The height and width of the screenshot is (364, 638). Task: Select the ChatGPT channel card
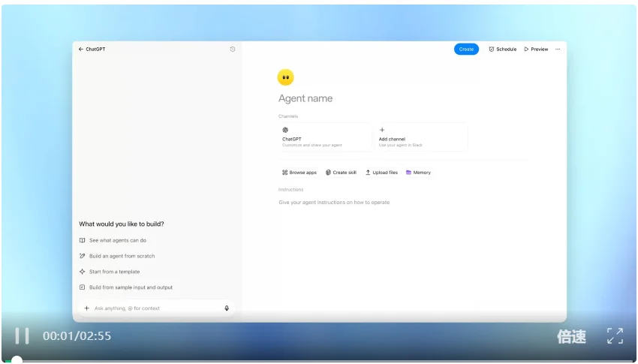coord(325,137)
